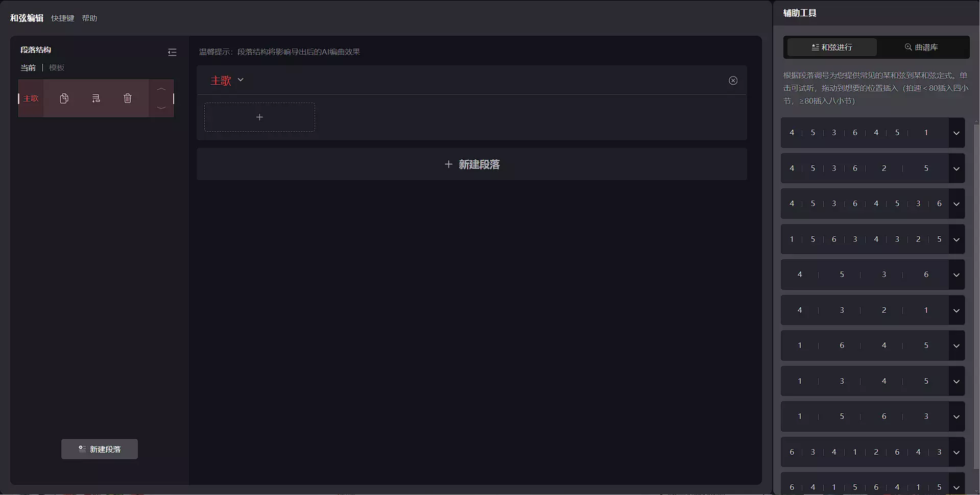
Task: Open the 主歌 section type dropdown
Action: click(x=241, y=80)
